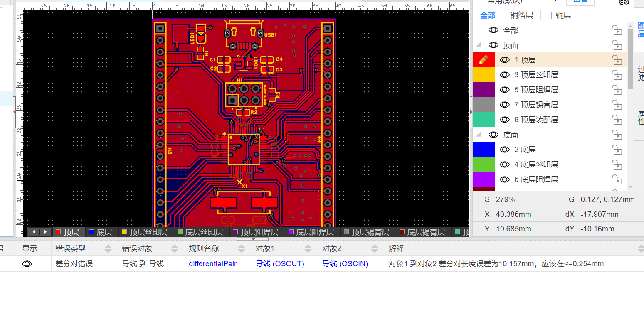Hide the 7 顶层锡膏层 layer

tap(505, 105)
